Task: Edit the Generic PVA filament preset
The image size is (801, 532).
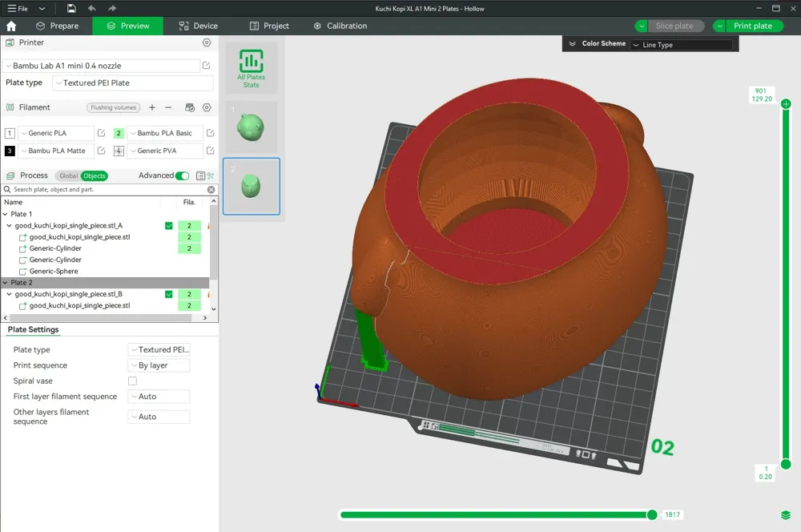Action: (210, 151)
